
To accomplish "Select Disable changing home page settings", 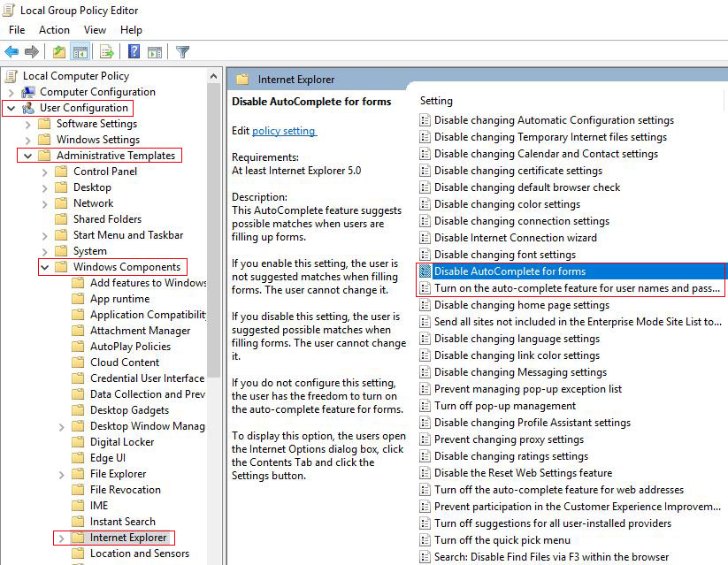I will pyautogui.click(x=521, y=304).
